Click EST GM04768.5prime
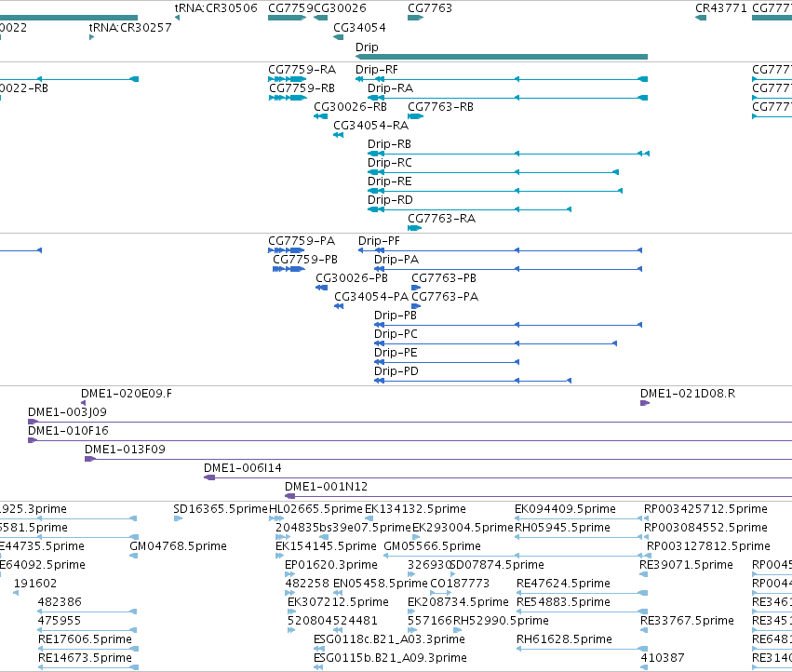Image resolution: width=792 pixels, height=672 pixels. tap(179, 546)
